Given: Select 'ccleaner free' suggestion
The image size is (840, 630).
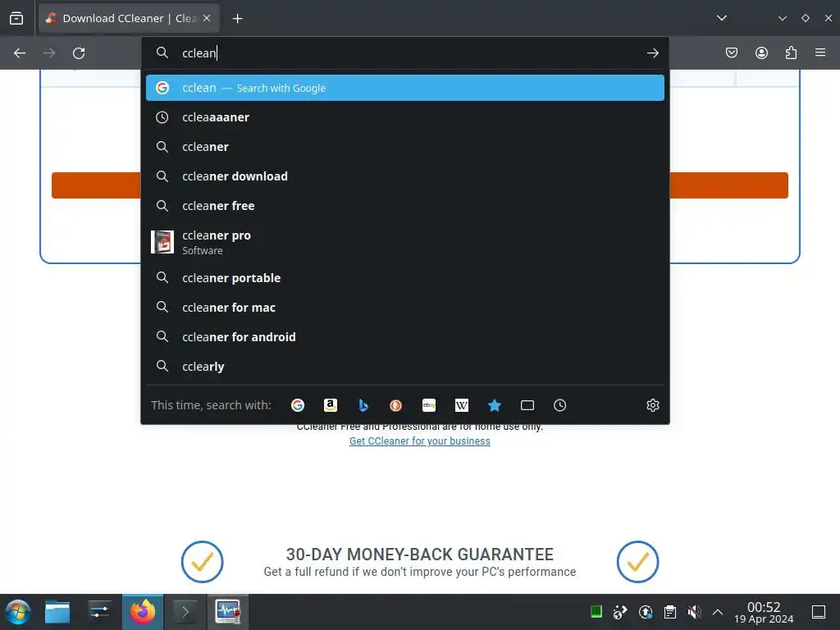Looking at the screenshot, I should point(405,206).
